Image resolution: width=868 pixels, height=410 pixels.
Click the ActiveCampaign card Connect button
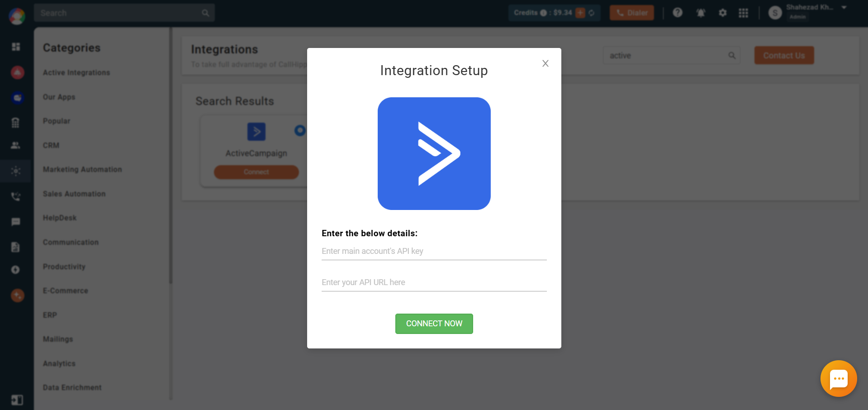256,172
